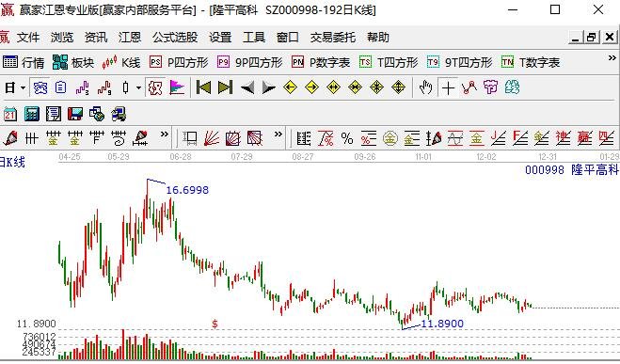620x364 pixels.
Task: Open the 公式选股 menu
Action: (x=175, y=38)
